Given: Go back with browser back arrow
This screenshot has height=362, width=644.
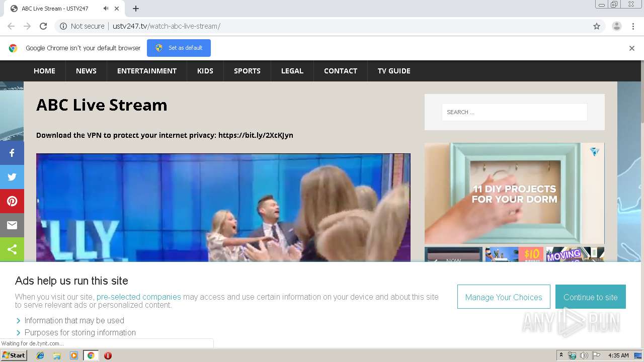Looking at the screenshot, I should [11, 26].
